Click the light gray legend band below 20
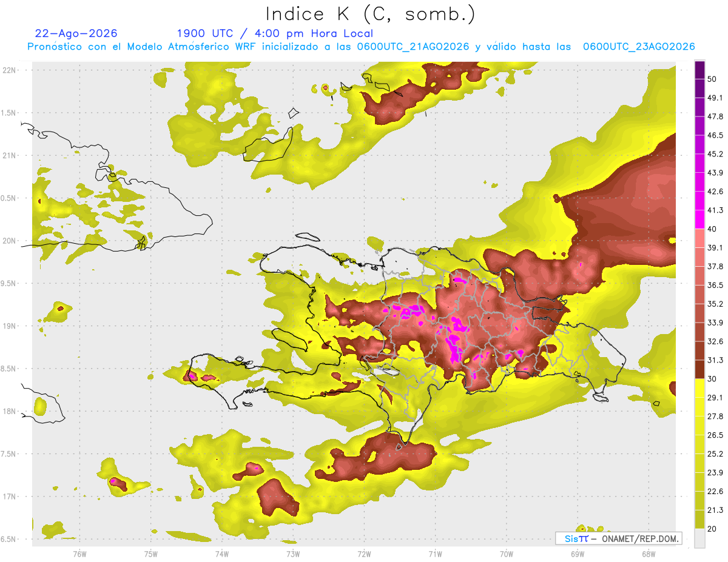 point(699,538)
